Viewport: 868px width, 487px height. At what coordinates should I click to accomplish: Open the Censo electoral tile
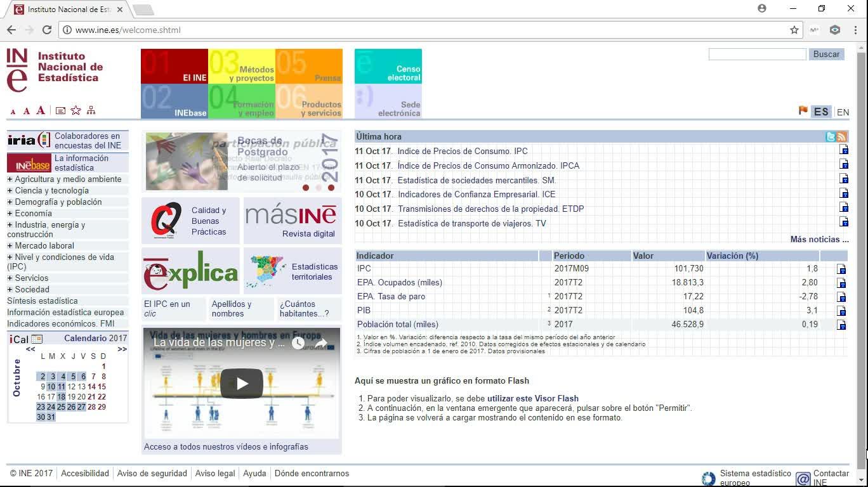click(x=388, y=67)
